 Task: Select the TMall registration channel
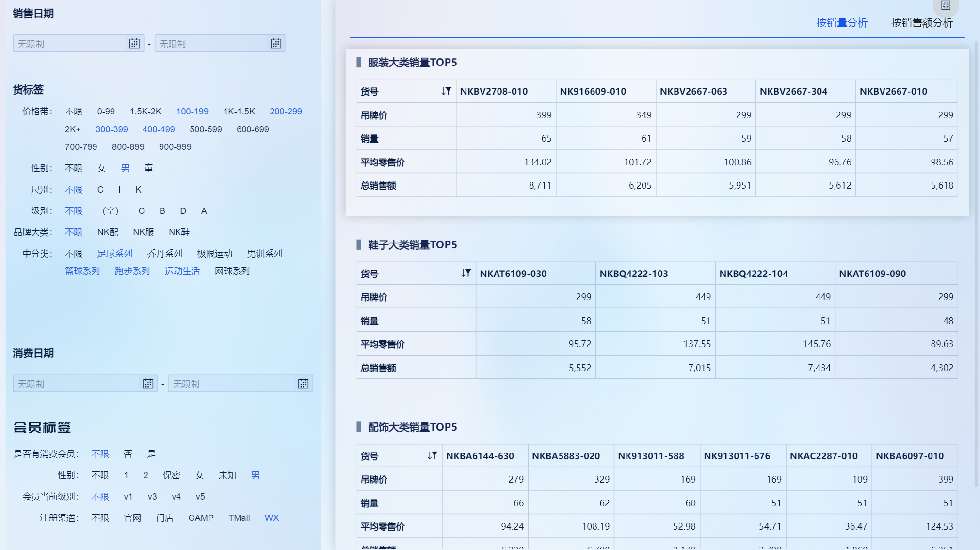pyautogui.click(x=239, y=518)
